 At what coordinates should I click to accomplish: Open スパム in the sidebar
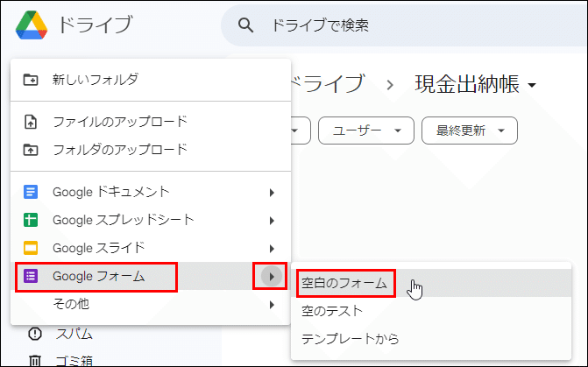[74, 334]
